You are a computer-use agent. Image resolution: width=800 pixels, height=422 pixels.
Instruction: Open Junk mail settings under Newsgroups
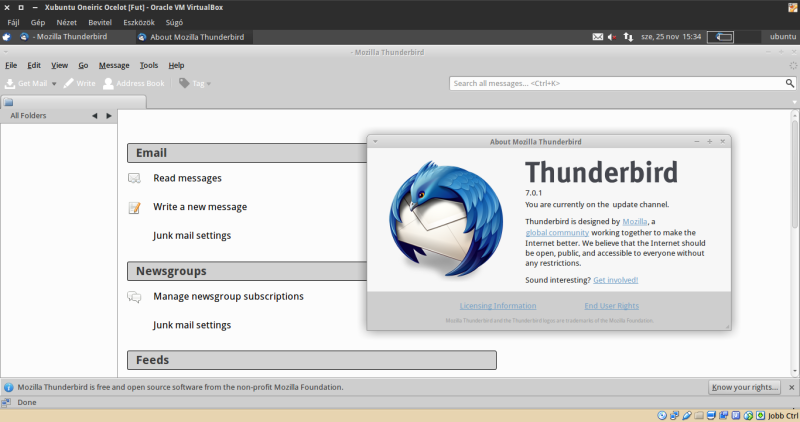point(192,325)
